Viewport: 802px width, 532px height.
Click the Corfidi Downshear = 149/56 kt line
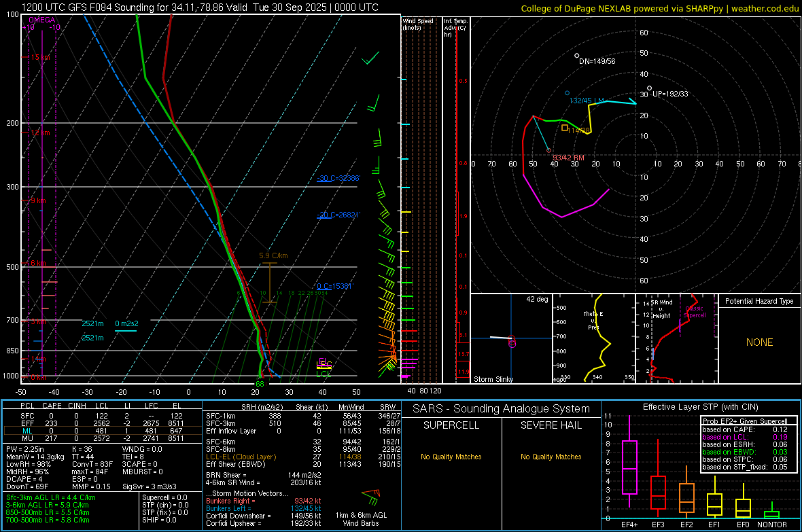tap(264, 516)
